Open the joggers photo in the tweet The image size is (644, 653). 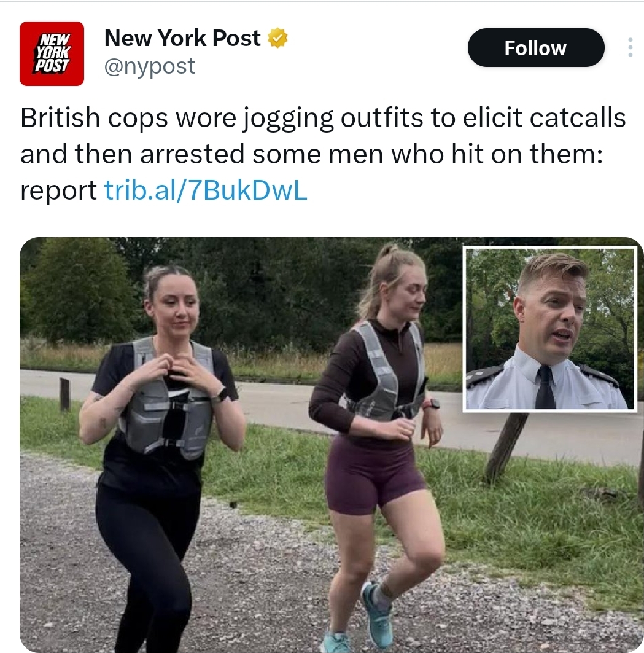(x=332, y=445)
